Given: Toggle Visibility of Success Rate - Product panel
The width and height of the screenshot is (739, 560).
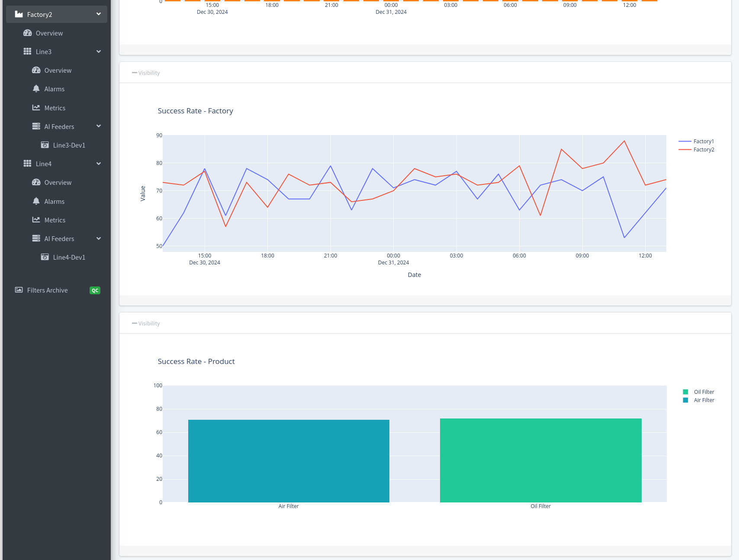Looking at the screenshot, I should 146,323.
